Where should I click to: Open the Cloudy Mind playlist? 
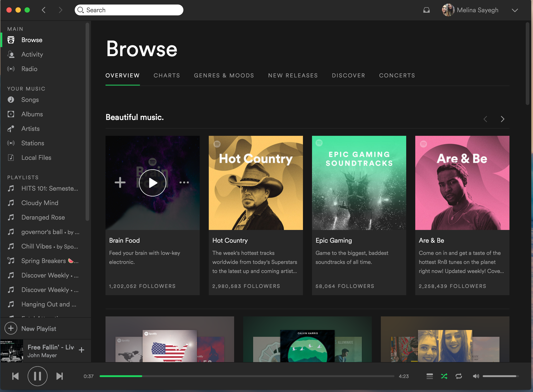coord(40,203)
